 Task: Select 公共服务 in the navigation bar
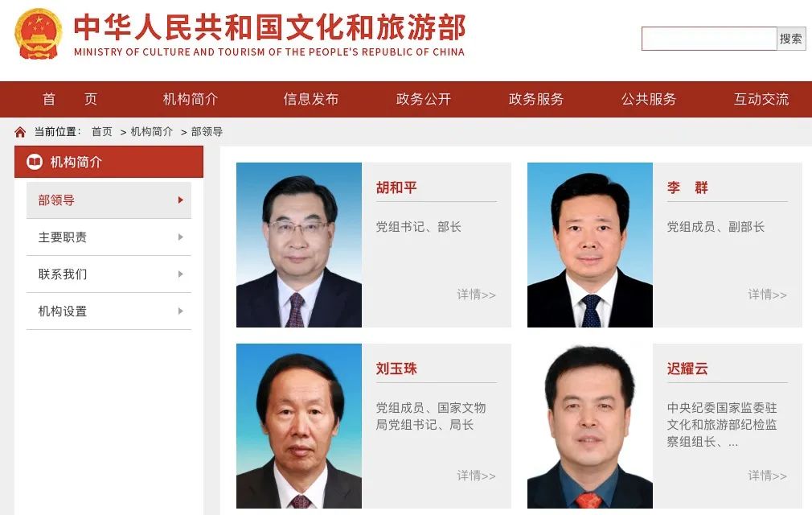649,99
